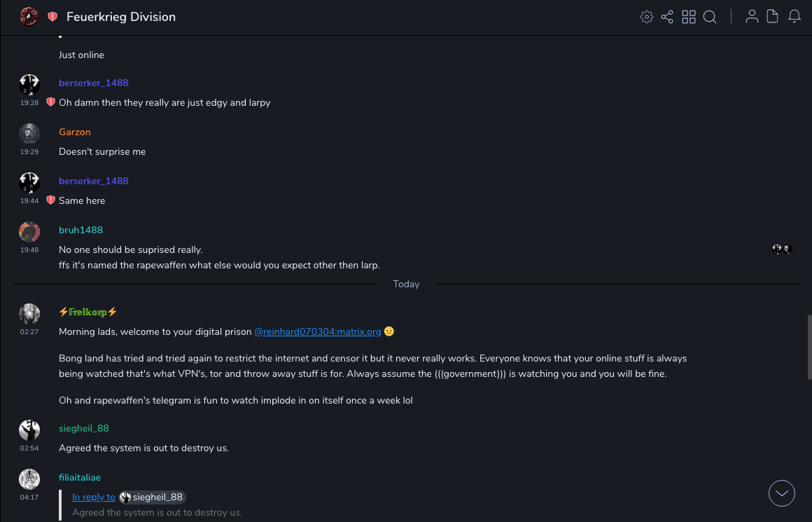The height and width of the screenshot is (522, 812).
Task: Click red shield icon beside room name
Action: [52, 17]
